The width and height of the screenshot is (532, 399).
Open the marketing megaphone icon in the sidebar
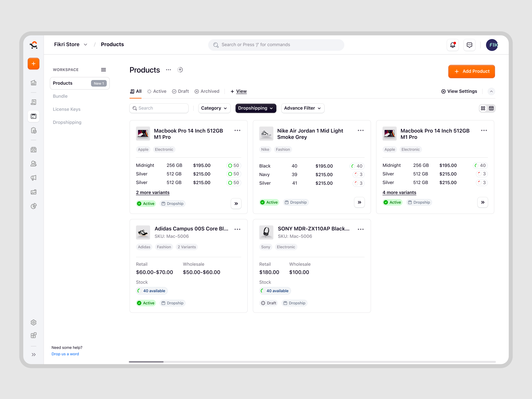(x=33, y=178)
